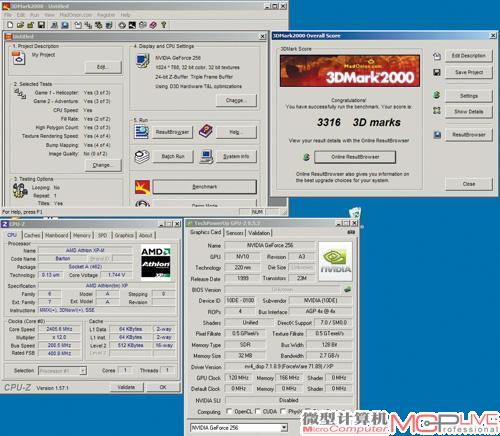Click the green icon left of Online ResultBrowser
Viewport: 500px width, 436px height.
tap(306, 157)
